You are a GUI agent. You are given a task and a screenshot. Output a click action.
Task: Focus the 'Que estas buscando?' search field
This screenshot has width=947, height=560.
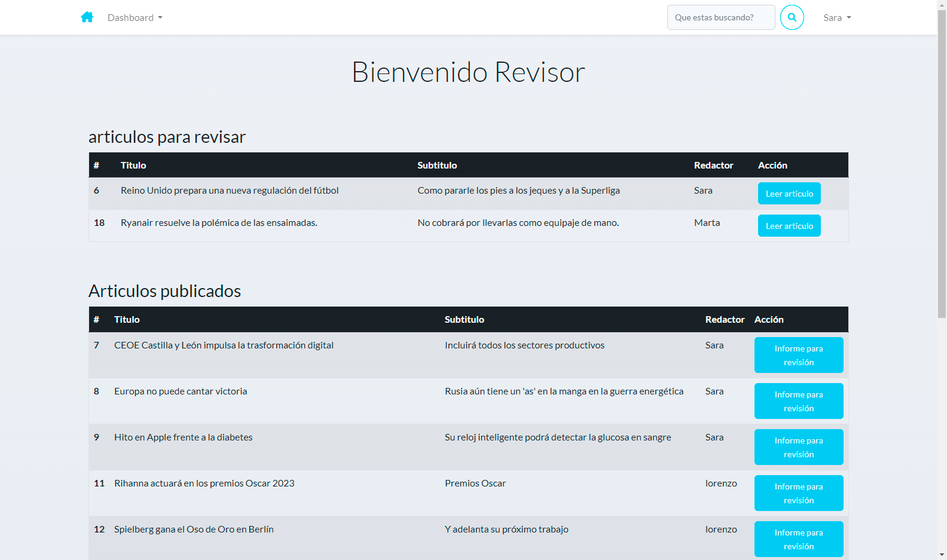point(720,17)
